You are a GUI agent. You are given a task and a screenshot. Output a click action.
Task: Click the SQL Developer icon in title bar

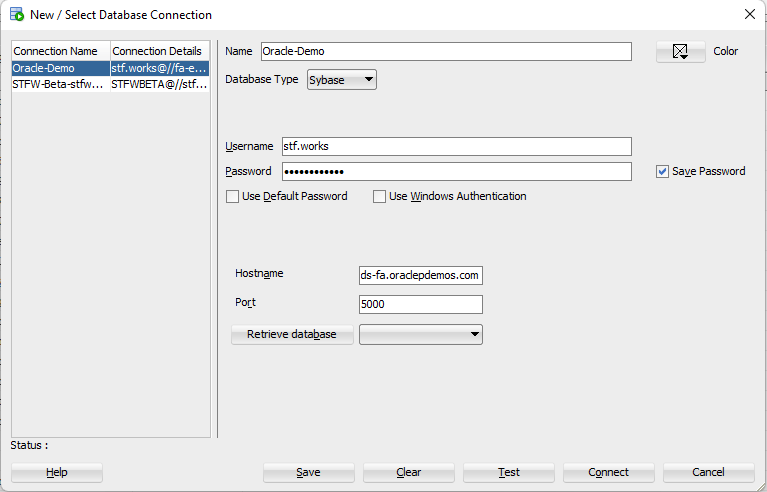pos(17,15)
